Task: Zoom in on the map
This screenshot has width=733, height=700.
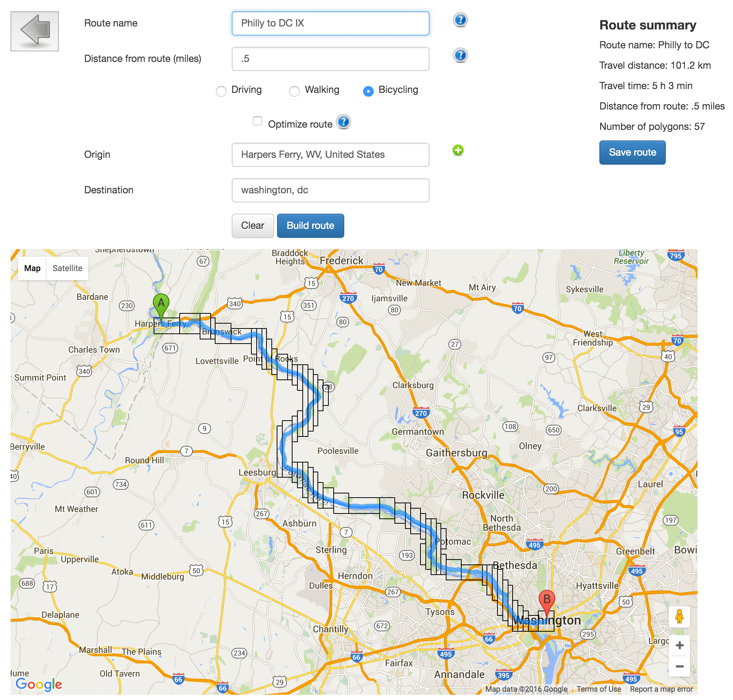Action: point(679,645)
